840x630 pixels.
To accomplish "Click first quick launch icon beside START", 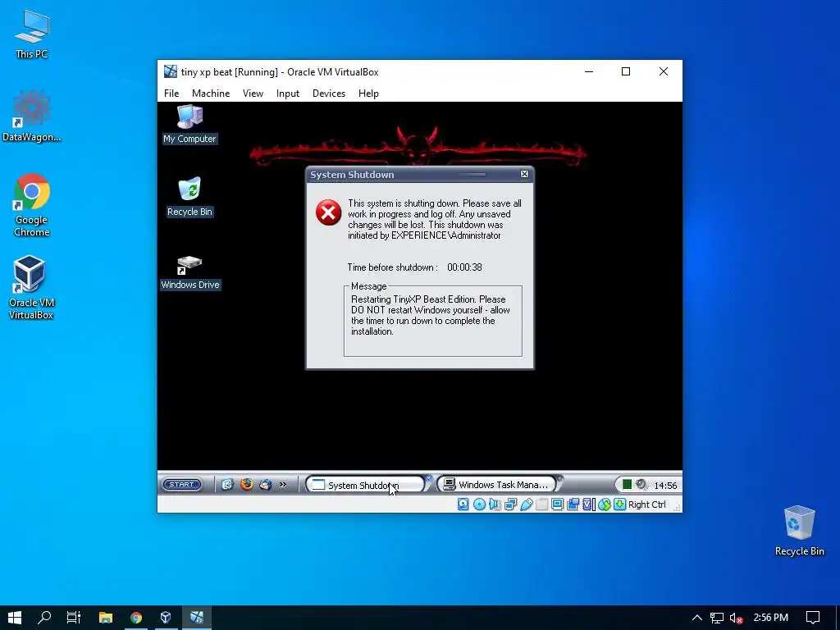I will [227, 484].
